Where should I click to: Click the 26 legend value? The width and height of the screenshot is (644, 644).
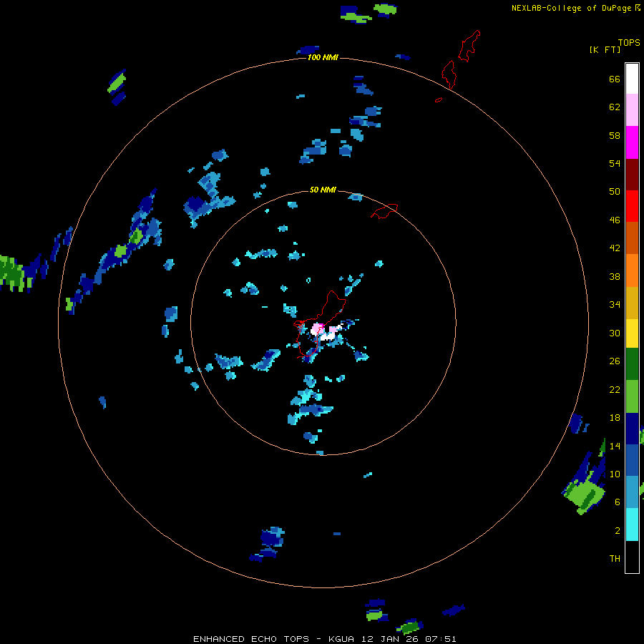[x=615, y=361]
